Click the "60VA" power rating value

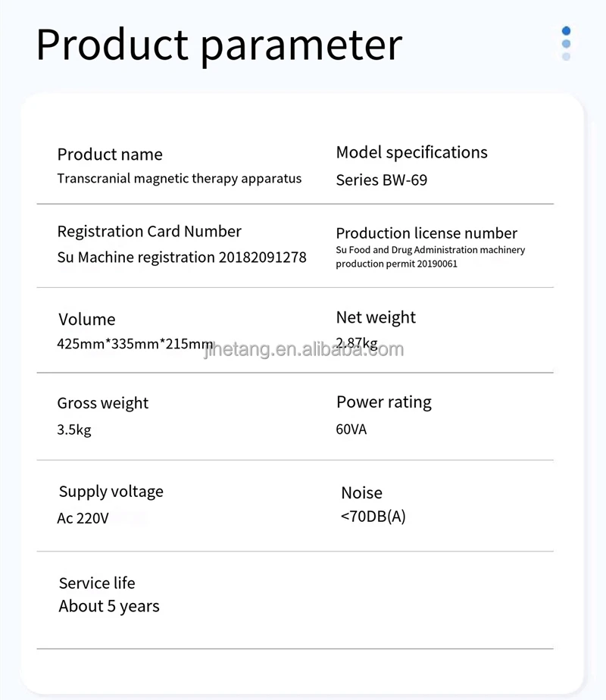(x=351, y=430)
